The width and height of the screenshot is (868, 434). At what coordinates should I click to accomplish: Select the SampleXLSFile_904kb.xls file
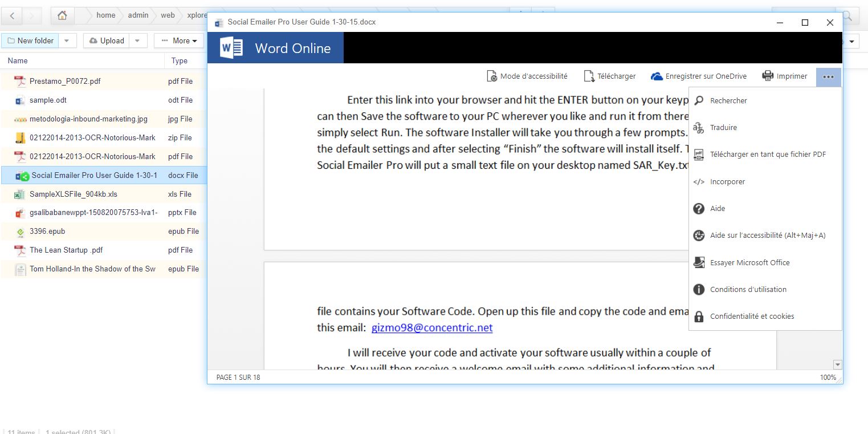(74, 194)
